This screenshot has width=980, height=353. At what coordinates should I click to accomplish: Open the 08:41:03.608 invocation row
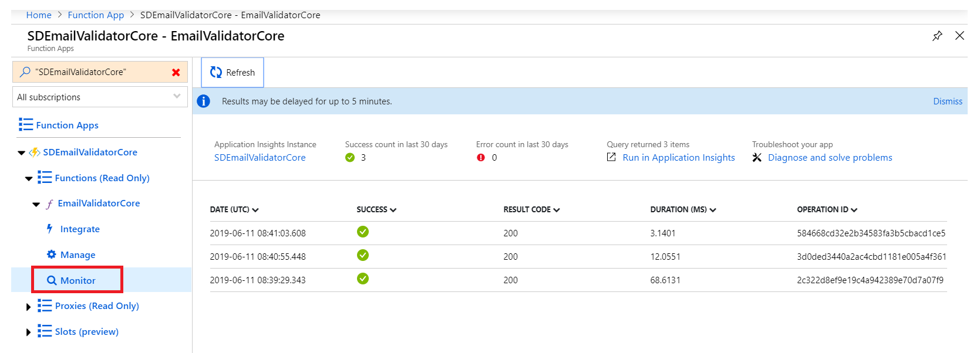click(x=578, y=233)
